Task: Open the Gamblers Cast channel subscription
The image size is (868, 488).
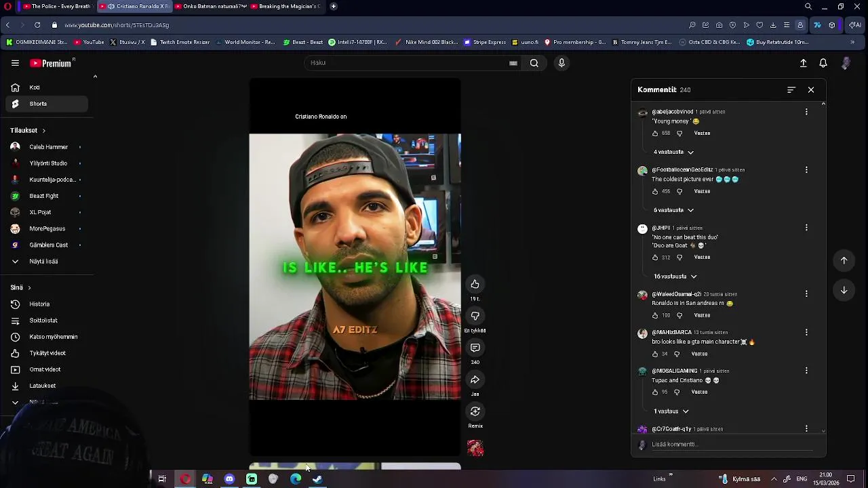Action: pos(47,245)
